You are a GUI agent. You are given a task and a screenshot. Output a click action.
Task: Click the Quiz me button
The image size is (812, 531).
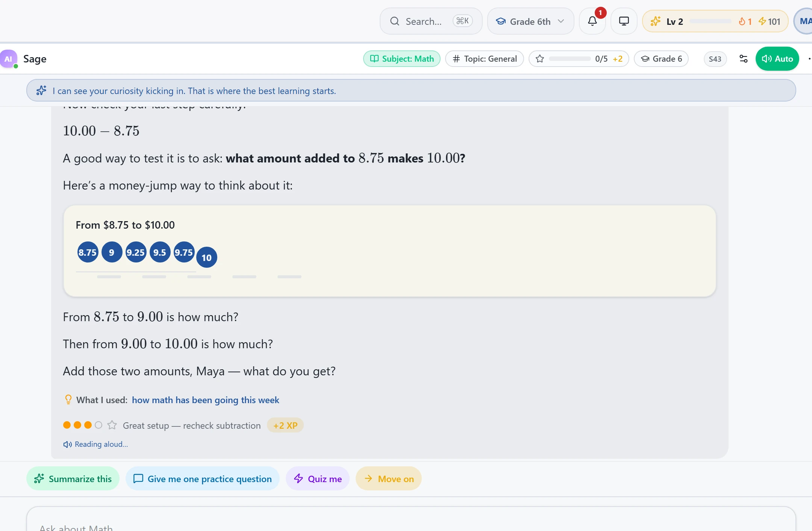point(318,479)
